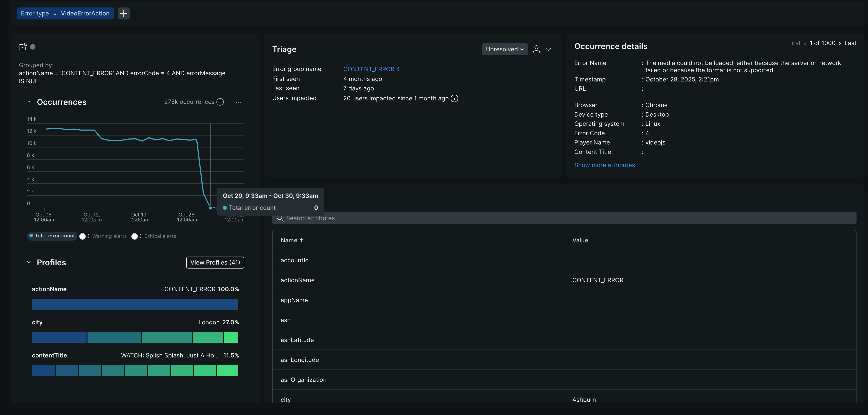Collapse the Profiles section
The width and height of the screenshot is (868, 415).
28,262
